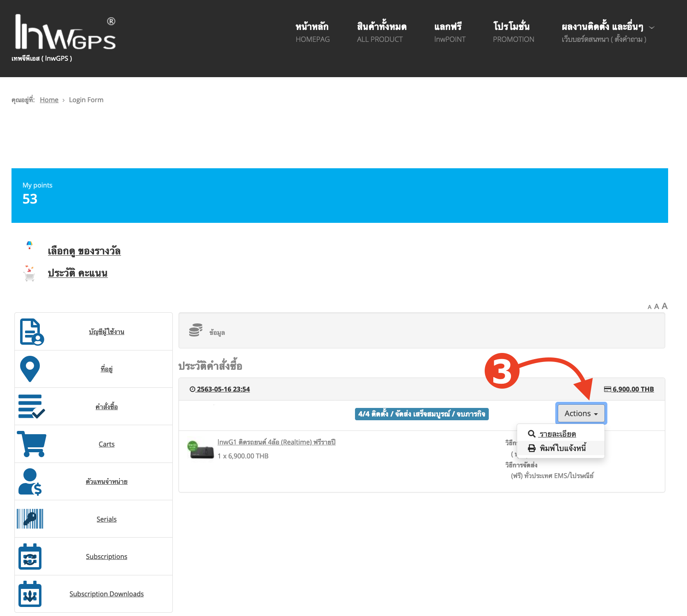Click the Subscription Downloads calendar icon

pos(30,594)
